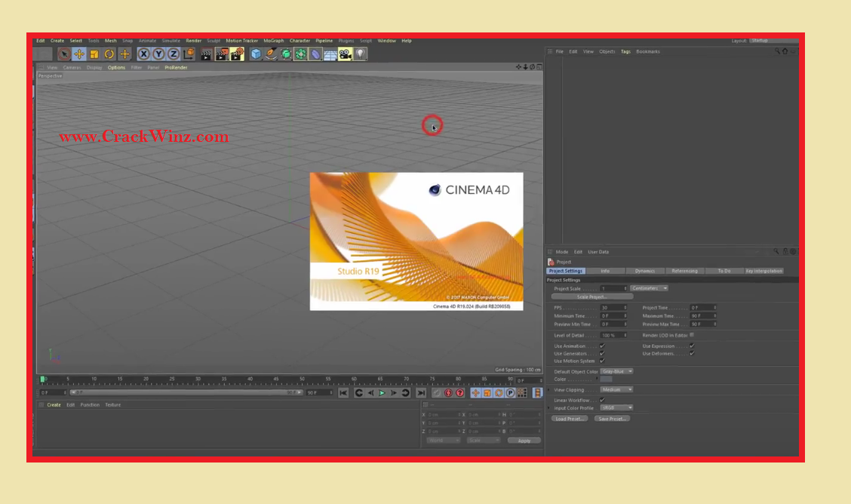
Task: Add a Cube primitive object
Action: tap(256, 54)
